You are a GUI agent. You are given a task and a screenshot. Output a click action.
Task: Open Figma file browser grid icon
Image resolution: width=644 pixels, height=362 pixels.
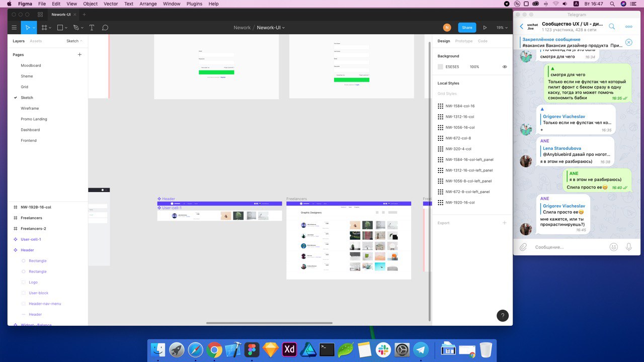click(40, 15)
